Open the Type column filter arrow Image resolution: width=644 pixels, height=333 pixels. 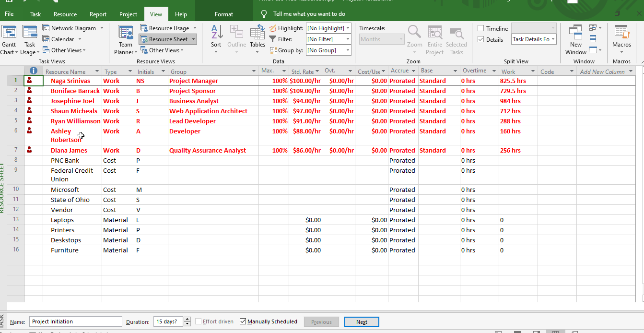(x=130, y=71)
